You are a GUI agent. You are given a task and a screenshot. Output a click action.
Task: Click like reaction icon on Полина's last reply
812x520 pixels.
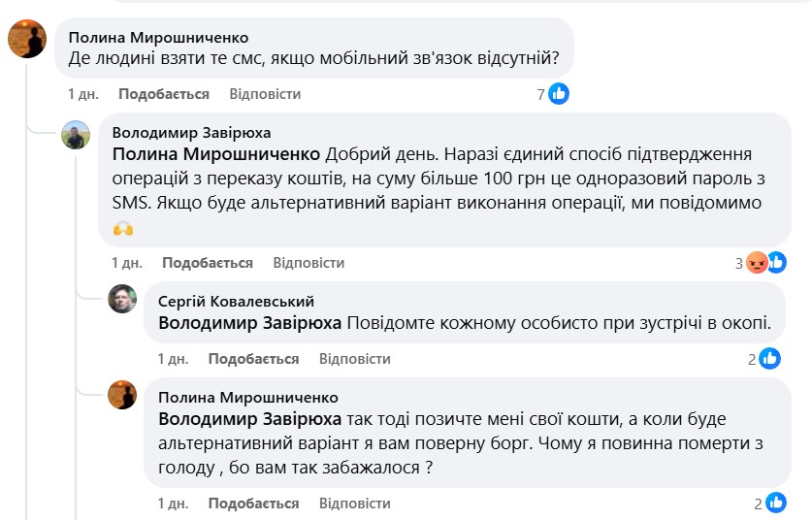[776, 504]
